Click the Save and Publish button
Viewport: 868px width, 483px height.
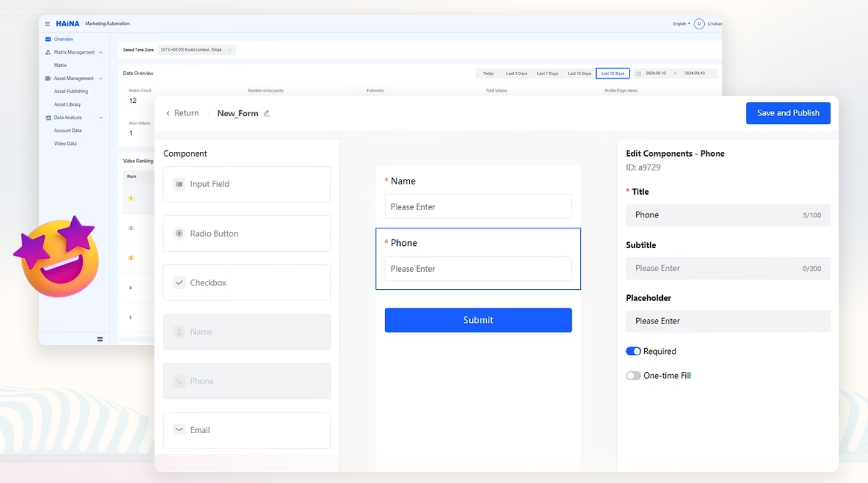(788, 113)
